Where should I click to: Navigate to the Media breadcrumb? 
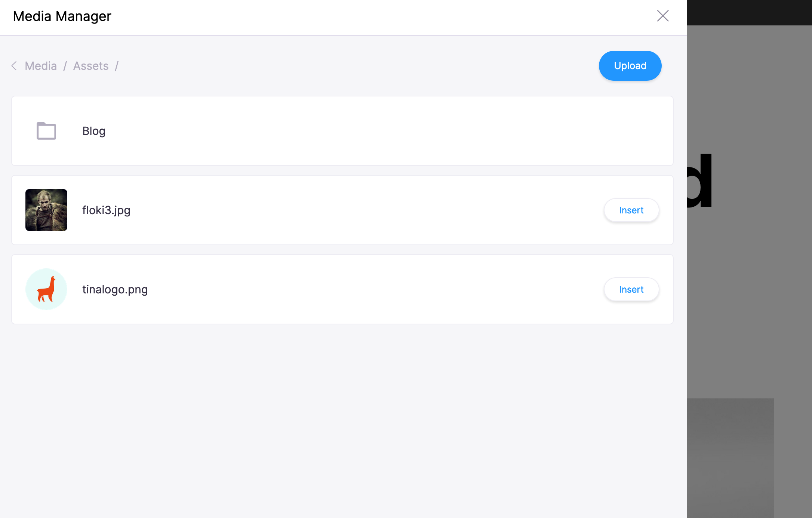(x=41, y=66)
